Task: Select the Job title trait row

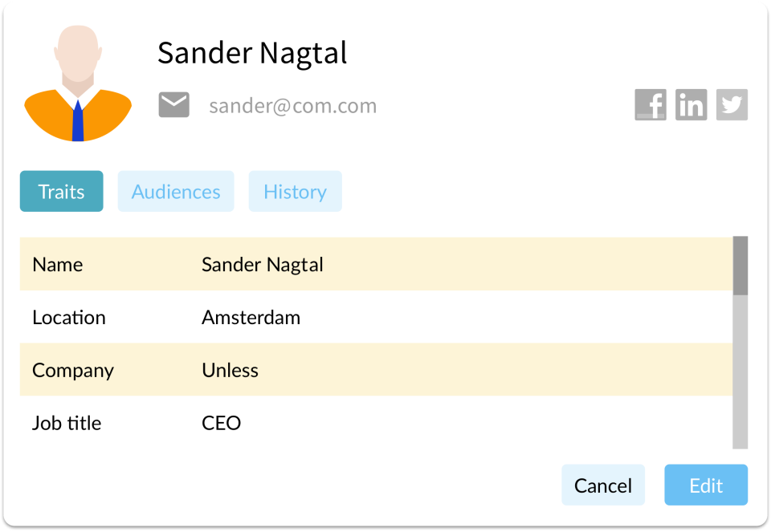Action: click(x=376, y=423)
